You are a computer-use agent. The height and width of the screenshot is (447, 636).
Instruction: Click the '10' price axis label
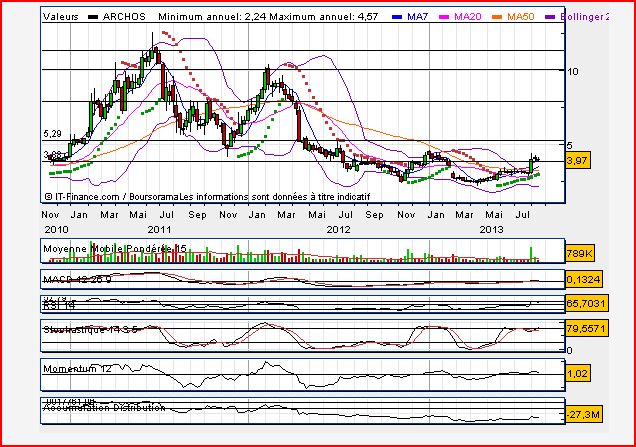tap(573, 71)
